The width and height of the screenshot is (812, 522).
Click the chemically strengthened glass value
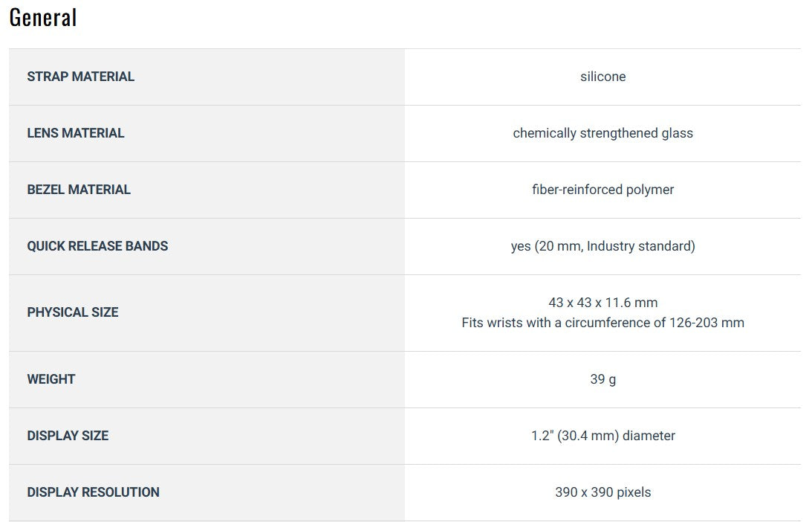602,133
